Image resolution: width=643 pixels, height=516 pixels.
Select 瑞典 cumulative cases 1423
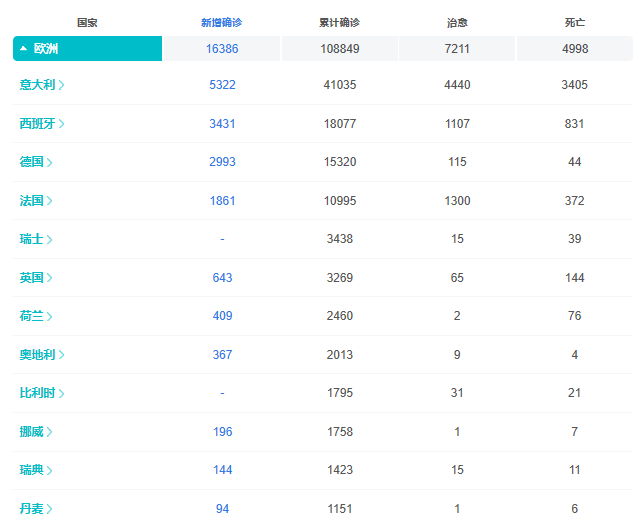[340, 470]
